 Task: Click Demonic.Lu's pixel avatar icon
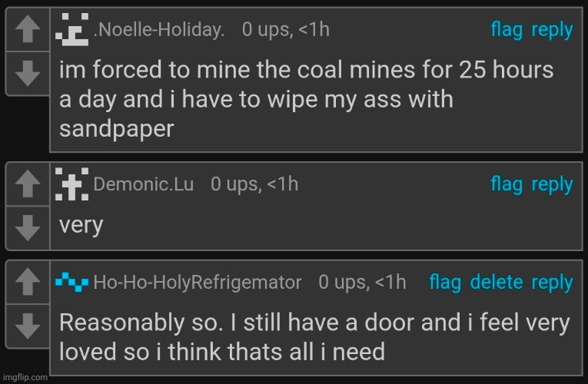(73, 184)
